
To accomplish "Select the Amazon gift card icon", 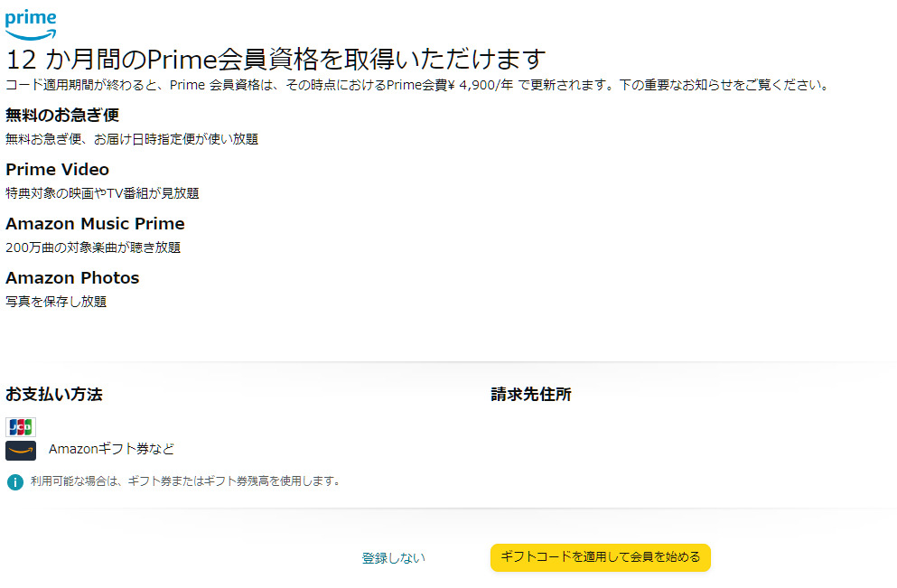I will click(20, 450).
